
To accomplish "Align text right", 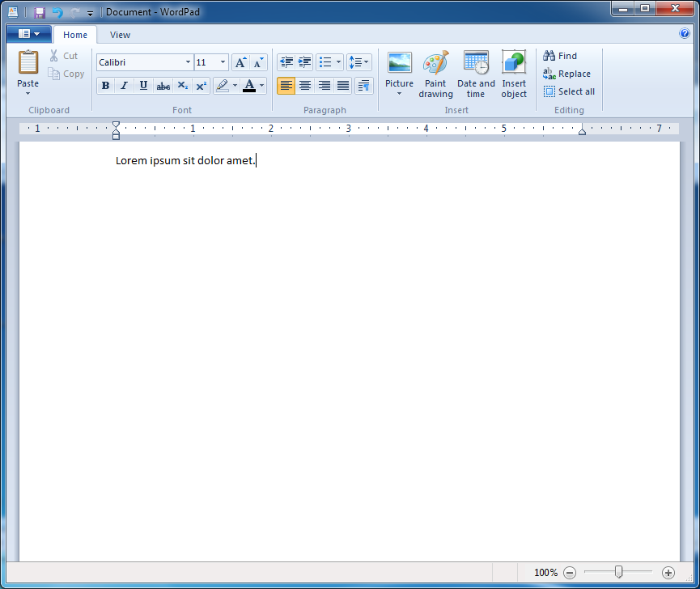I will 325,86.
